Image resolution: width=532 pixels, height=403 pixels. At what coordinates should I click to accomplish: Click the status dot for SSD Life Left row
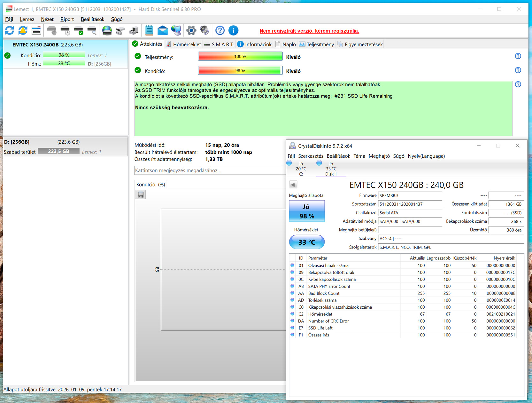(x=292, y=328)
